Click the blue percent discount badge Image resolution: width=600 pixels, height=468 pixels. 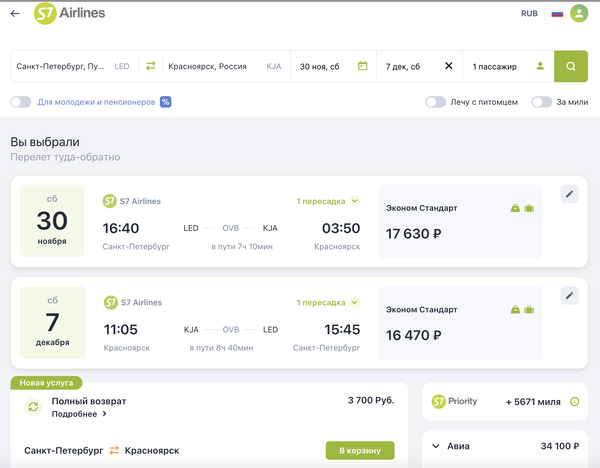(165, 102)
